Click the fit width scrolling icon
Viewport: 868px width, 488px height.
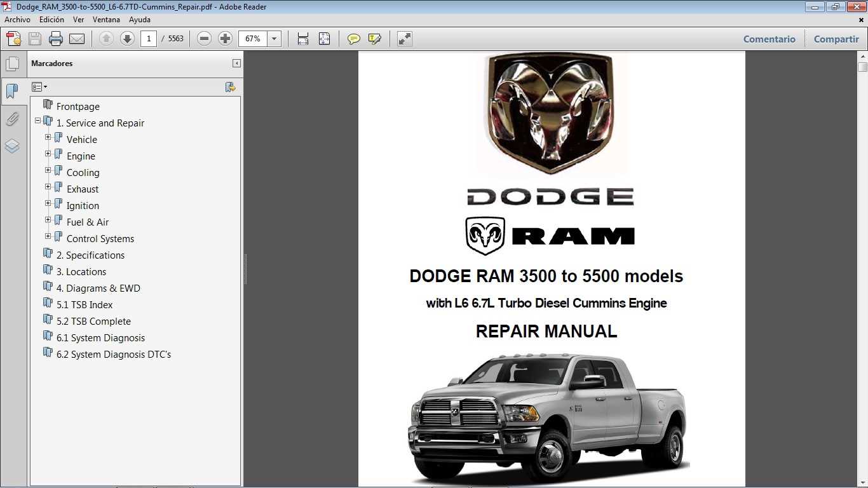pyautogui.click(x=303, y=39)
